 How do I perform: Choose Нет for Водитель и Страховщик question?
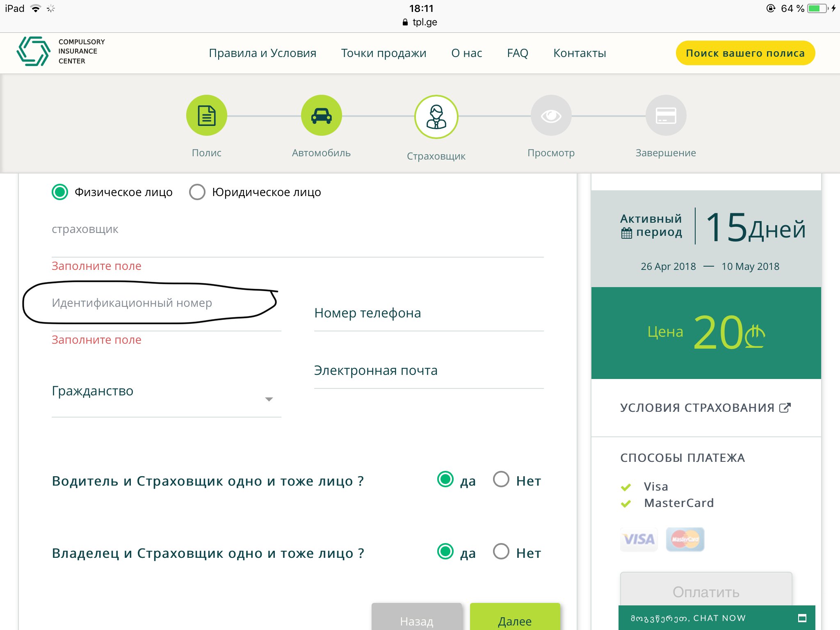501,479
